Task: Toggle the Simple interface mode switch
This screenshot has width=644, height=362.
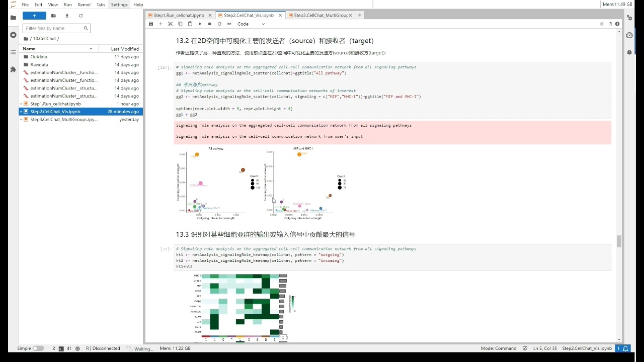Action: click(x=38, y=348)
